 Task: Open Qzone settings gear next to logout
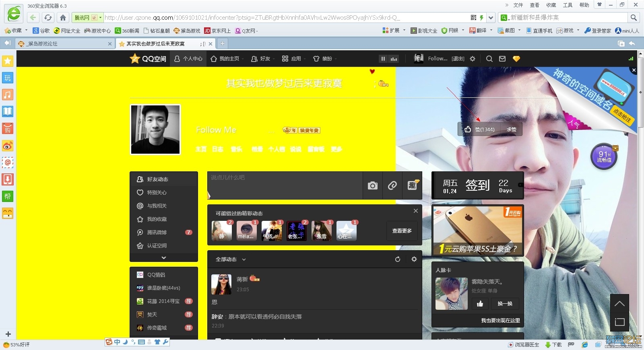pos(473,59)
